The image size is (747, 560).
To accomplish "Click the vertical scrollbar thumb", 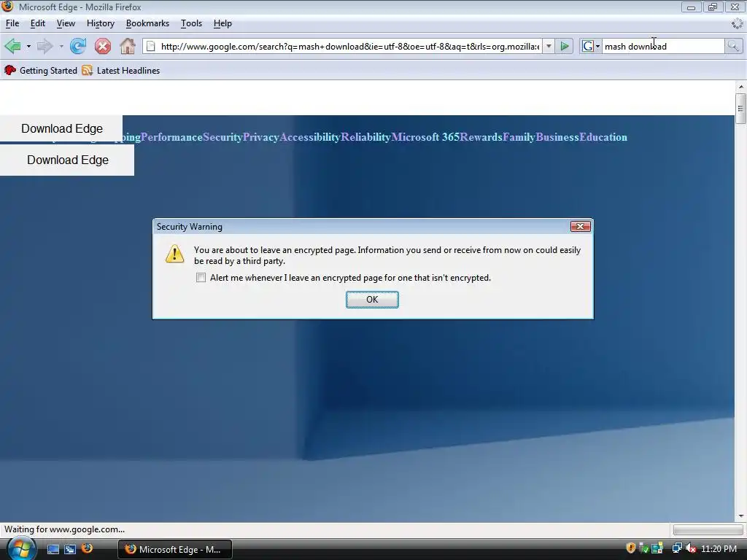I will [x=740, y=109].
